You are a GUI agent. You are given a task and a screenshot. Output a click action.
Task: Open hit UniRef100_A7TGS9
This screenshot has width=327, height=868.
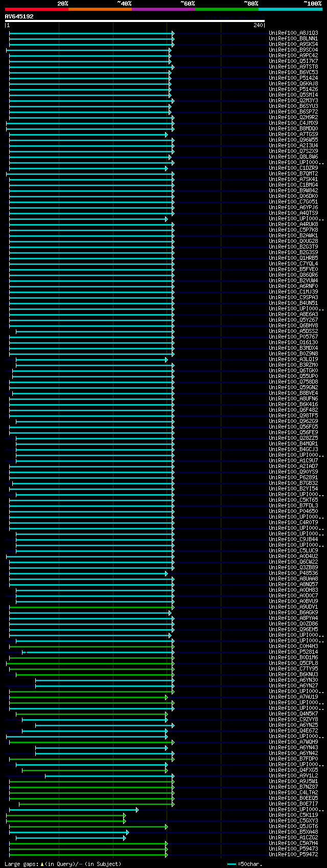point(293,135)
